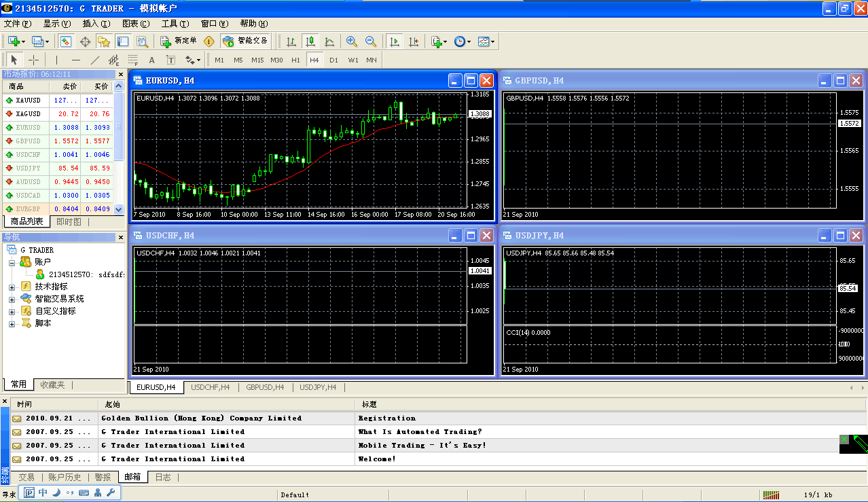Set timeframe to H1

295,60
